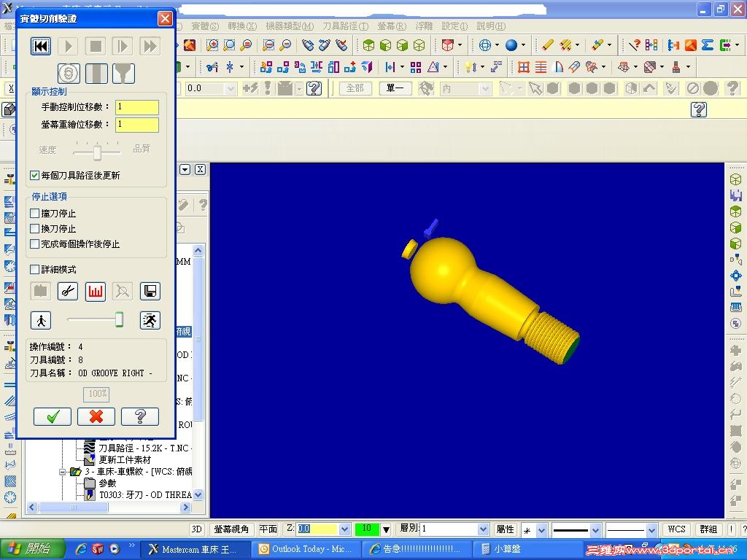Click the panel dropdown arrow button beside the X
The image size is (747, 560).
[x=185, y=169]
